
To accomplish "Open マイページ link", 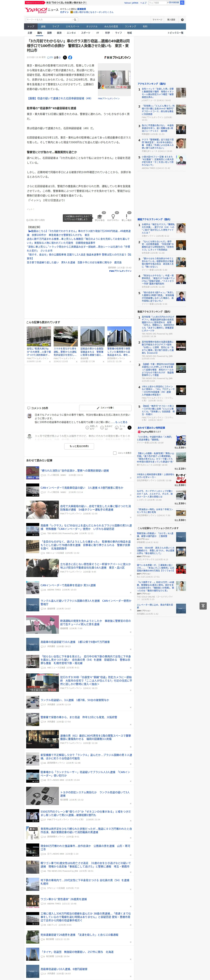I will coord(157,20).
